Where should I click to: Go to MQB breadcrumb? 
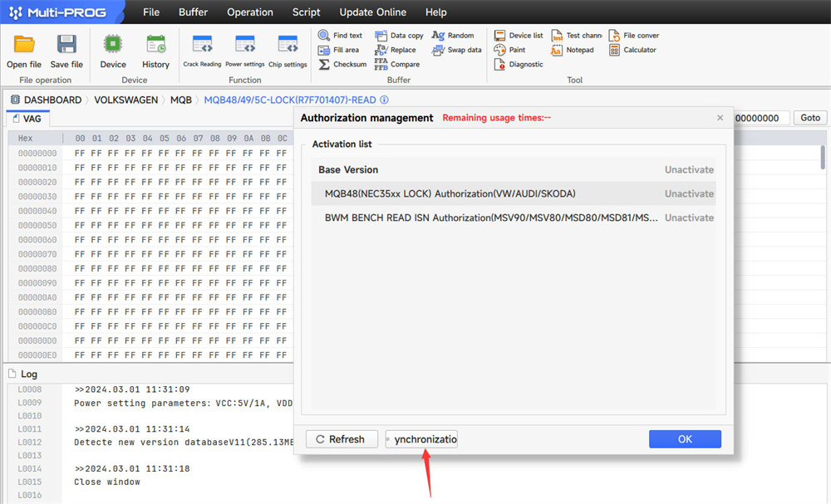pos(180,100)
